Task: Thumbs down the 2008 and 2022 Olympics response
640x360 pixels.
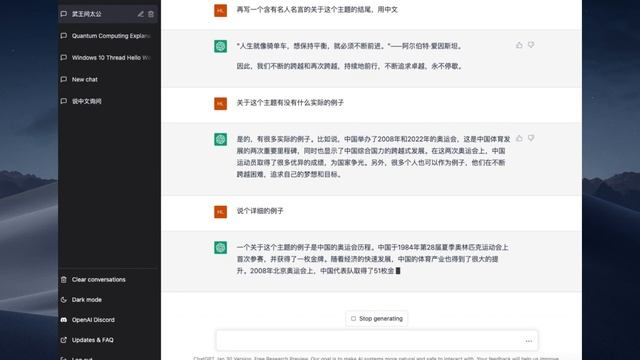Action: point(531,138)
